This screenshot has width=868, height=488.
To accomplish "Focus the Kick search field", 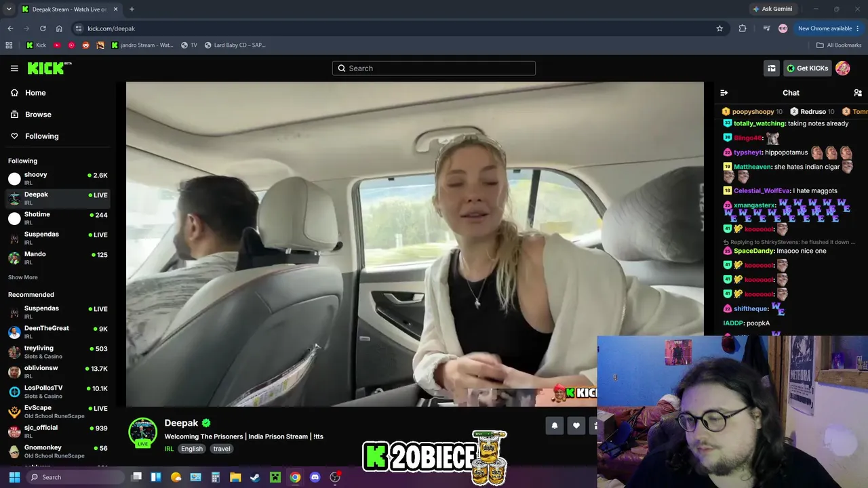I will (434, 68).
